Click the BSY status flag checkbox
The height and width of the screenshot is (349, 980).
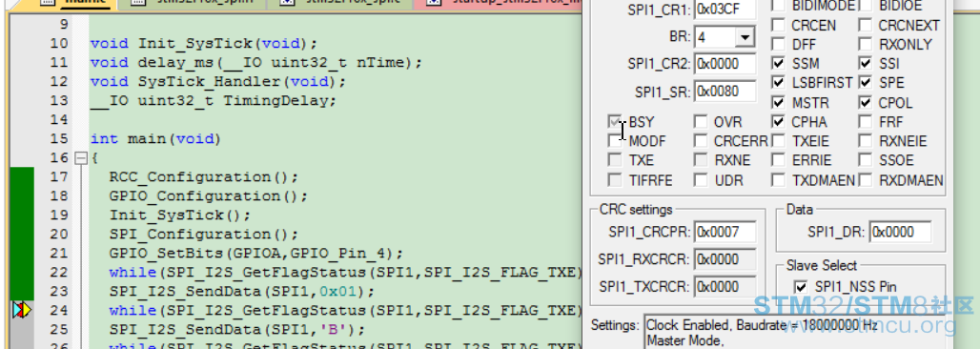615,121
